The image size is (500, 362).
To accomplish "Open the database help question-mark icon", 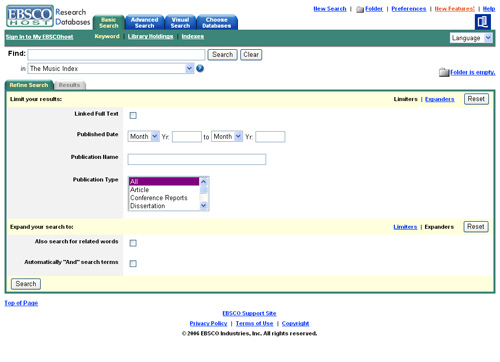I will [200, 69].
